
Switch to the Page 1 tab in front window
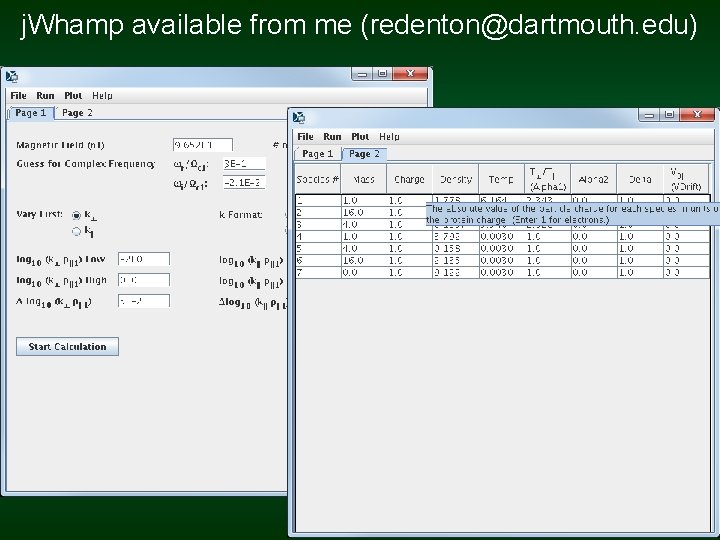click(318, 154)
